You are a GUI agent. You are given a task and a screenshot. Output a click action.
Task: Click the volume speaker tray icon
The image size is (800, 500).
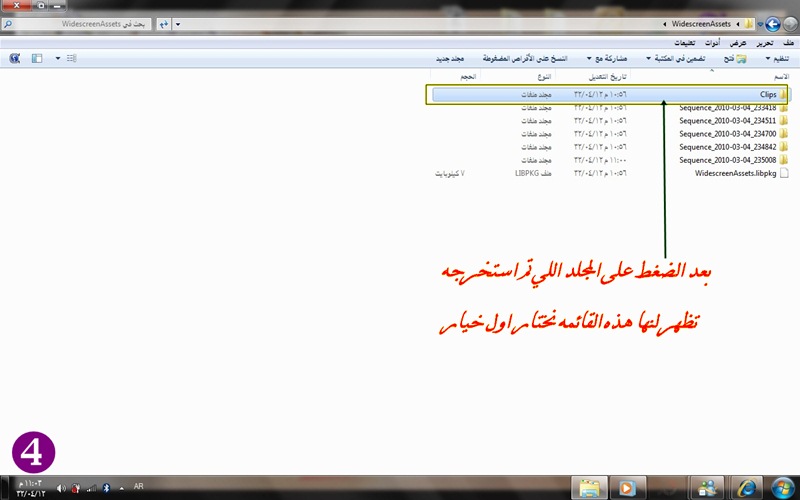pos(60,488)
